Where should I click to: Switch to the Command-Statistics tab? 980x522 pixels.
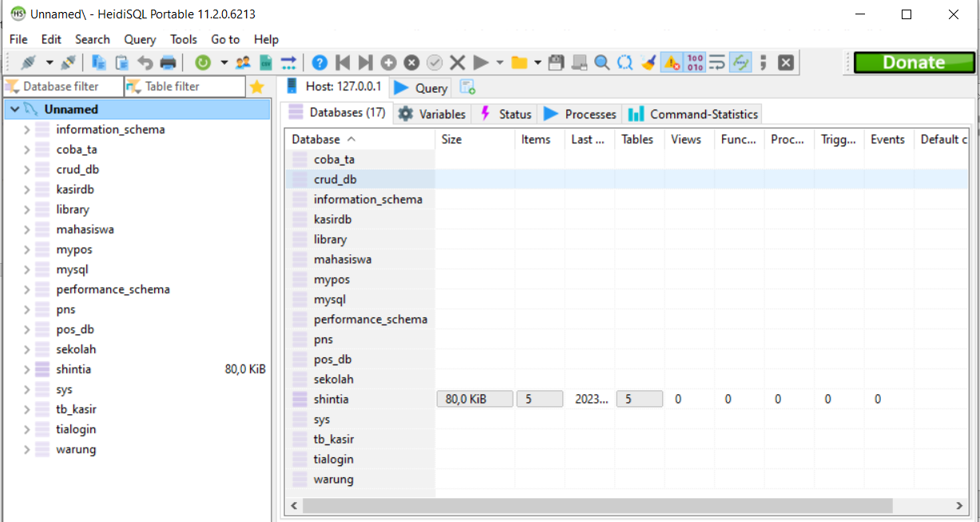[x=692, y=114]
